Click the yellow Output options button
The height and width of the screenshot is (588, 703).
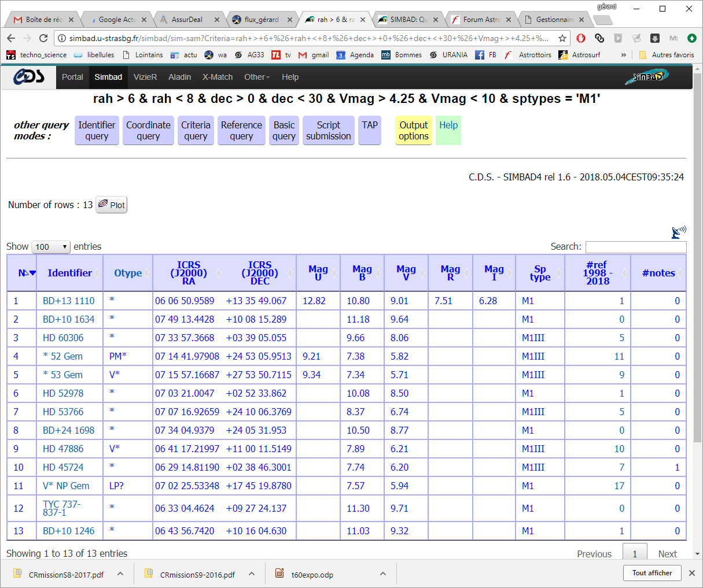414,131
